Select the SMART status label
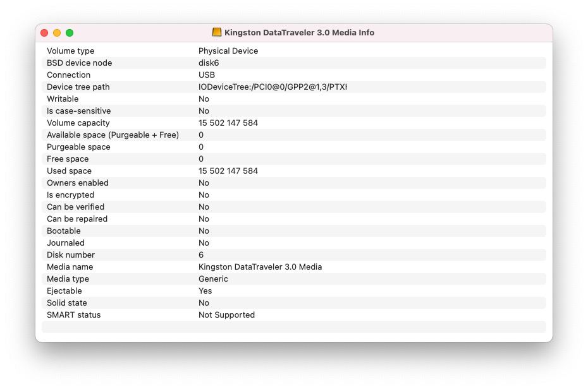588x389 pixels. point(73,314)
